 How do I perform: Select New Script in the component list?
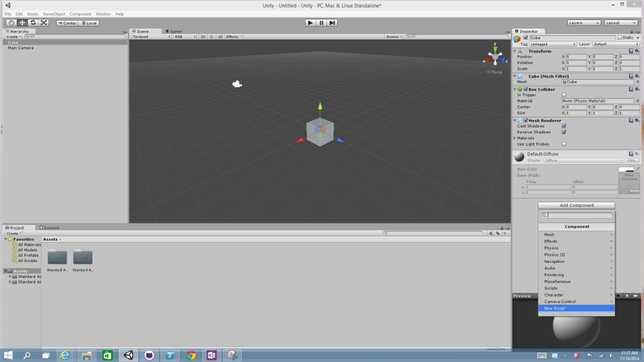(x=577, y=308)
